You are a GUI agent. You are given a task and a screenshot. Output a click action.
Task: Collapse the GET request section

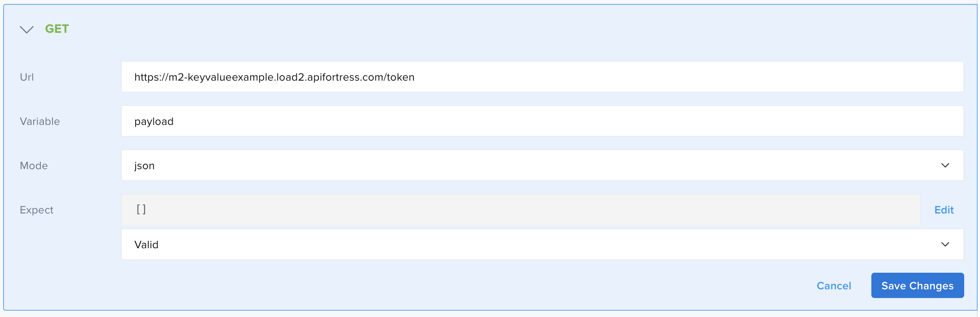pyautogui.click(x=27, y=29)
